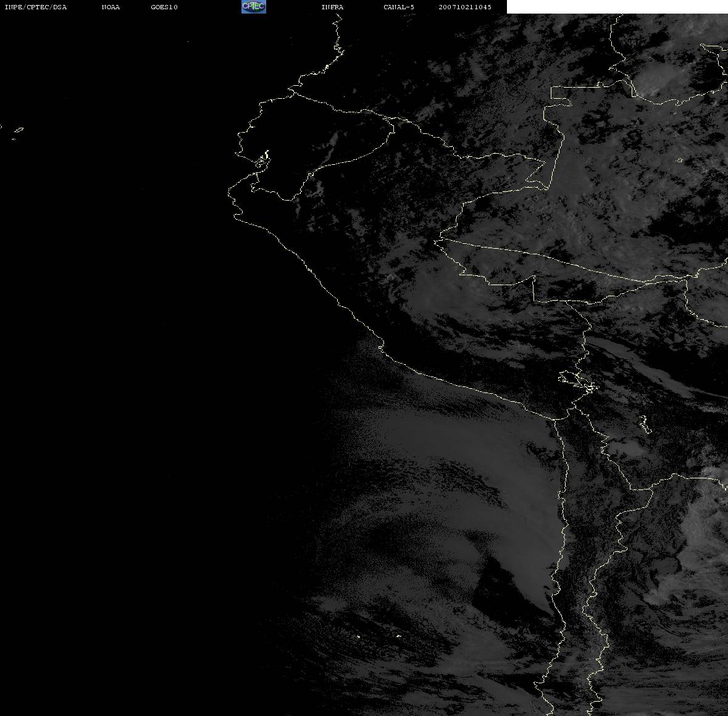Click the CPTEC logo in the header

(x=254, y=7)
